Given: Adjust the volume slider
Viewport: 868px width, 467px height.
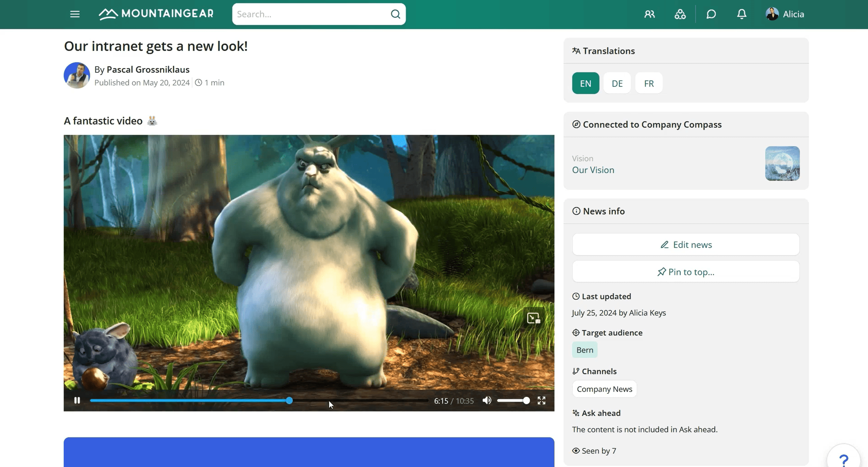Looking at the screenshot, I should [x=513, y=400].
